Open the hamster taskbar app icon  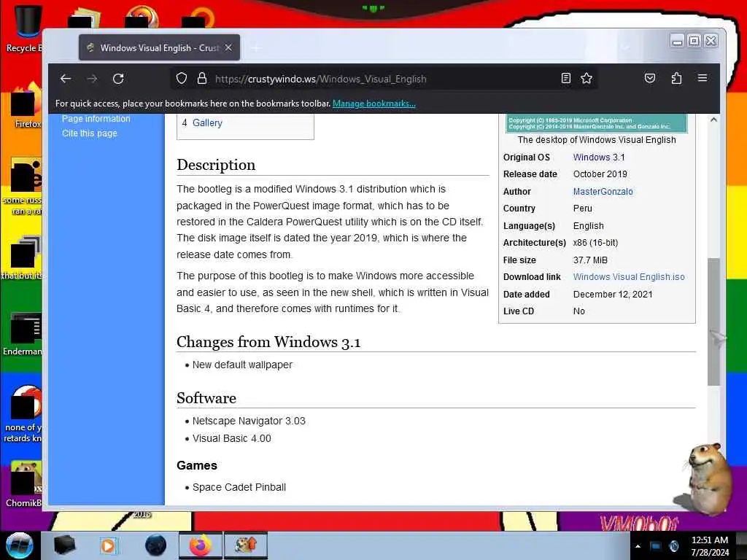coord(246,545)
